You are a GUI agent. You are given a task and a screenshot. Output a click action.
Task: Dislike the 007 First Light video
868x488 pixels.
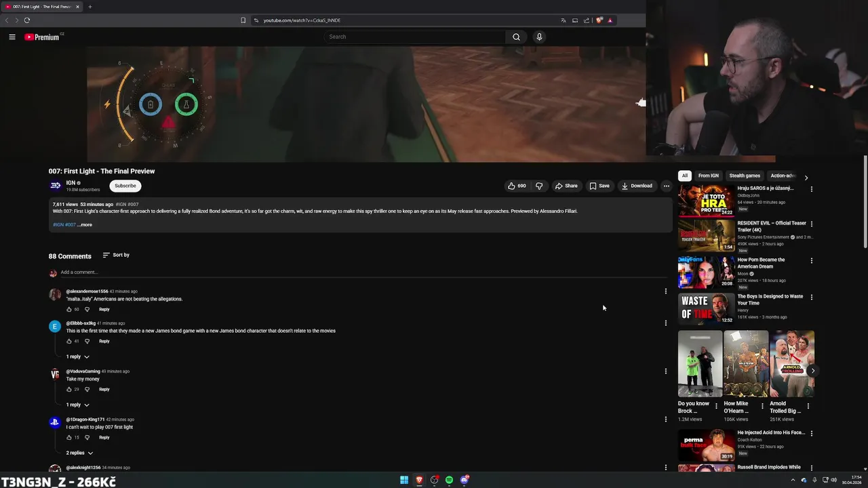539,186
